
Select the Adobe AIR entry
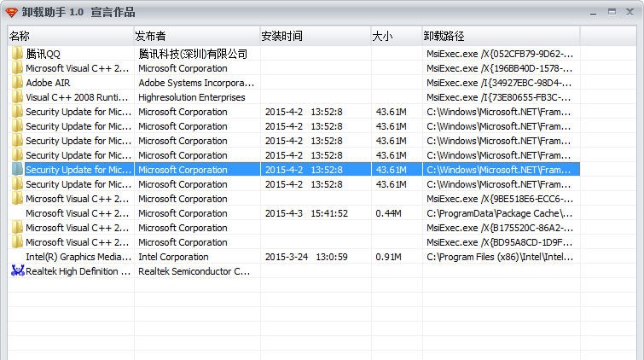[48, 83]
